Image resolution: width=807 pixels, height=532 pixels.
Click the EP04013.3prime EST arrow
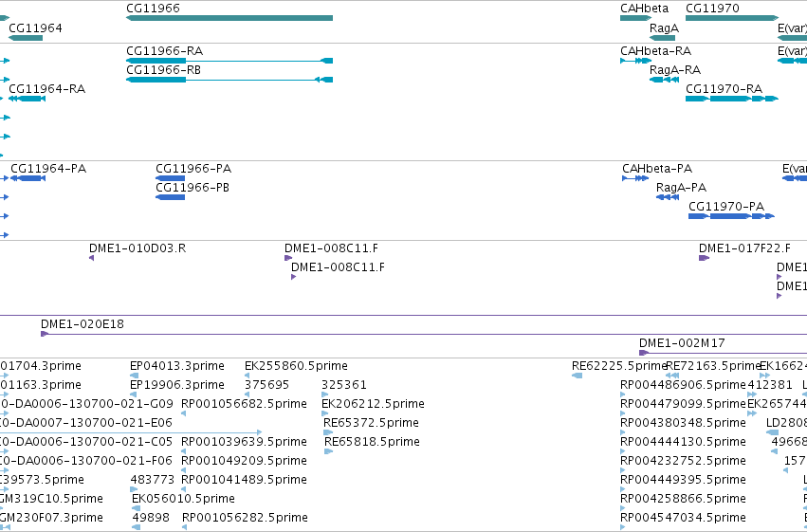coord(133,376)
